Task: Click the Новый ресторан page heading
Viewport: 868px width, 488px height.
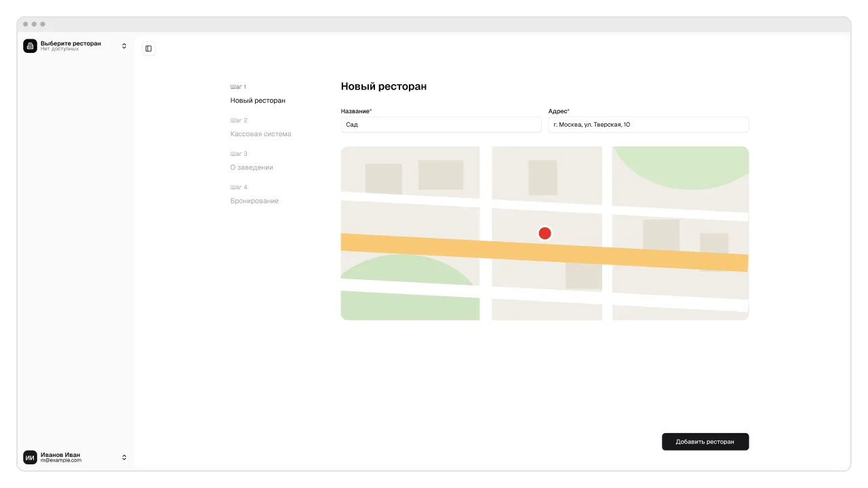Action: click(384, 87)
